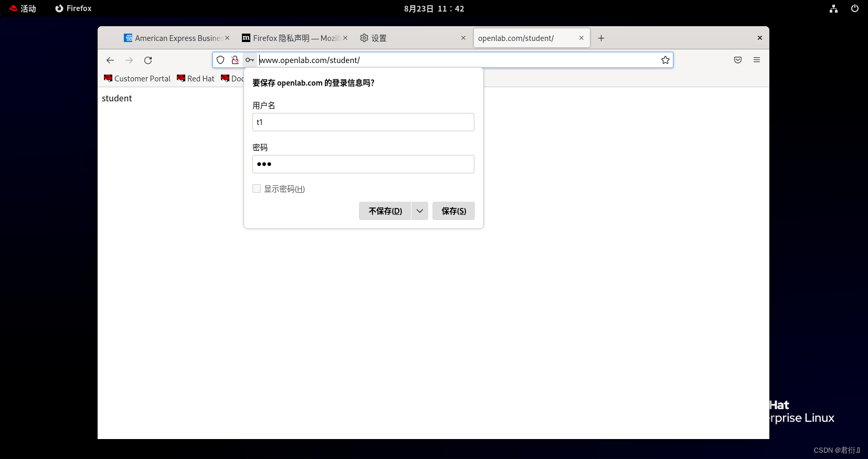Click the key icon for saved logins
The image size is (868, 459).
point(250,60)
